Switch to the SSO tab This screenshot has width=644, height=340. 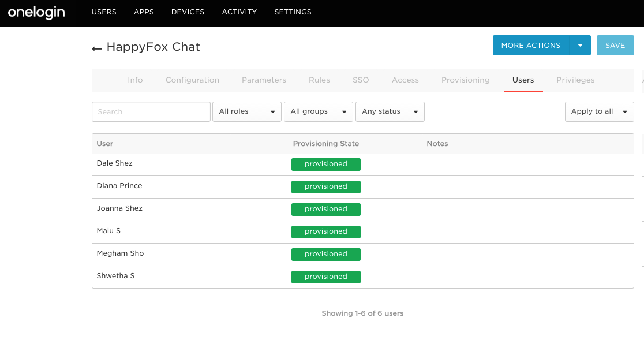point(361,80)
